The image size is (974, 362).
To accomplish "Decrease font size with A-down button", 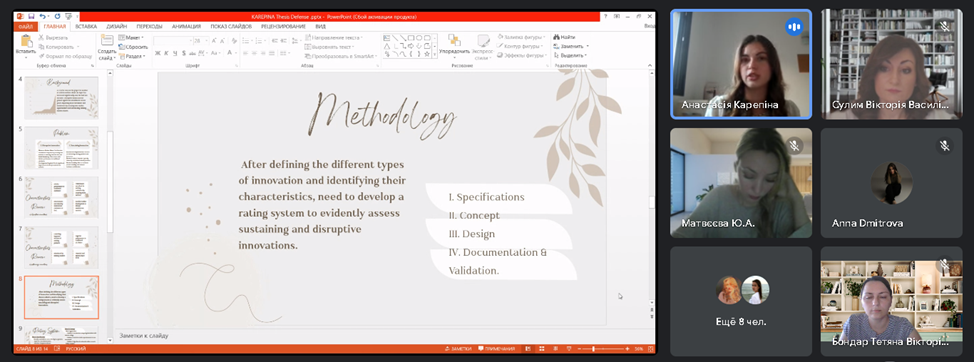I will point(222,41).
